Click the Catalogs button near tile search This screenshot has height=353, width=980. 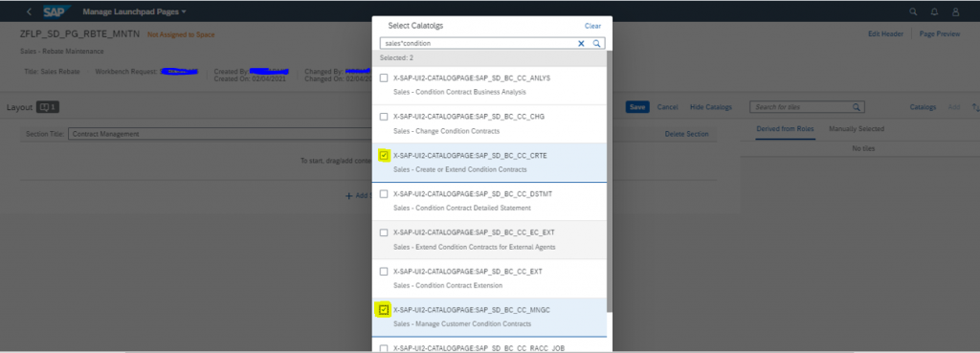click(x=923, y=107)
